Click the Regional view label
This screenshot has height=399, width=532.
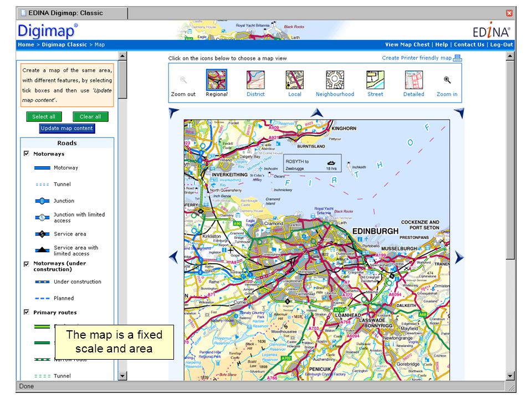(x=217, y=94)
